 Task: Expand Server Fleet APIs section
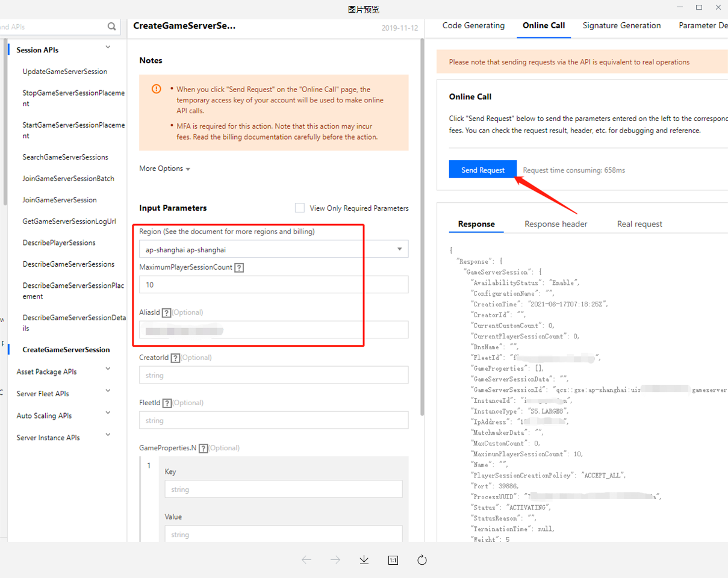point(108,391)
